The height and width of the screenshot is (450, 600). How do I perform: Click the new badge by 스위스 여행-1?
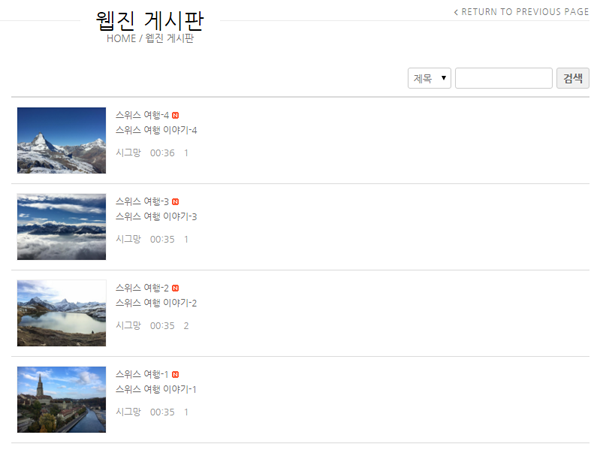click(175, 375)
